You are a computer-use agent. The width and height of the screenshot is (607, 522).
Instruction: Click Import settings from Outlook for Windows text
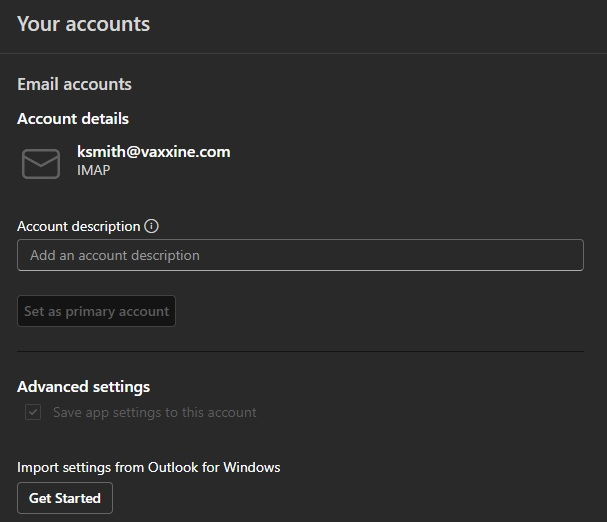(x=148, y=467)
